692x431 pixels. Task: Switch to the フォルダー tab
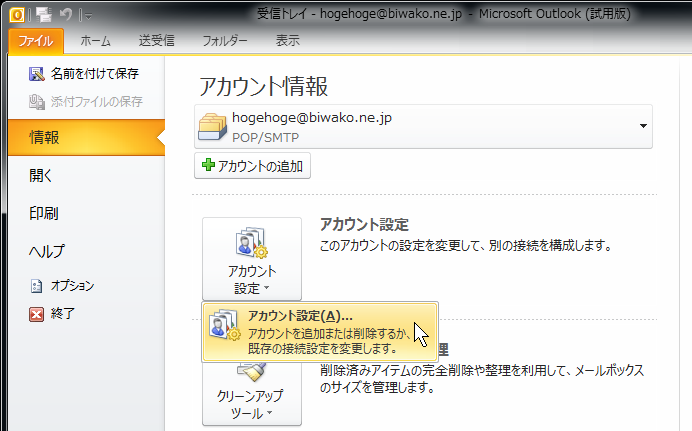pos(225,41)
